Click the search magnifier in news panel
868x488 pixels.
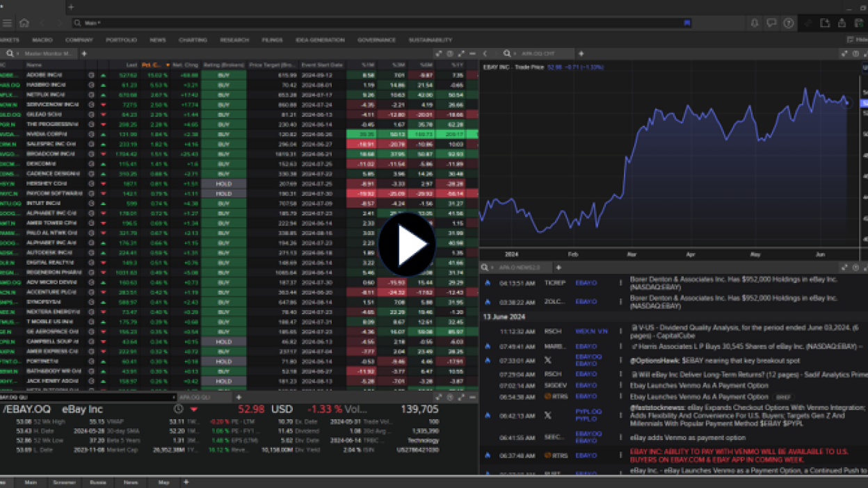485,267
